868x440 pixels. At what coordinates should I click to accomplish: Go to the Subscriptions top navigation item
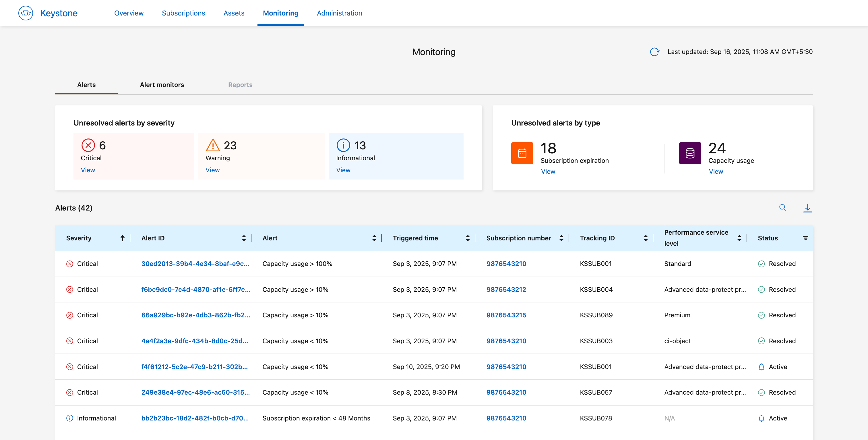183,13
